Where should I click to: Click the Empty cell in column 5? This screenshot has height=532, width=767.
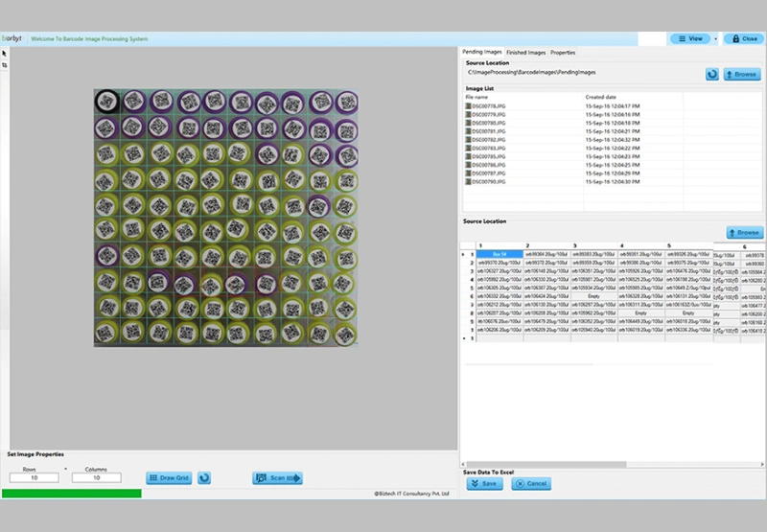pyautogui.click(x=688, y=312)
